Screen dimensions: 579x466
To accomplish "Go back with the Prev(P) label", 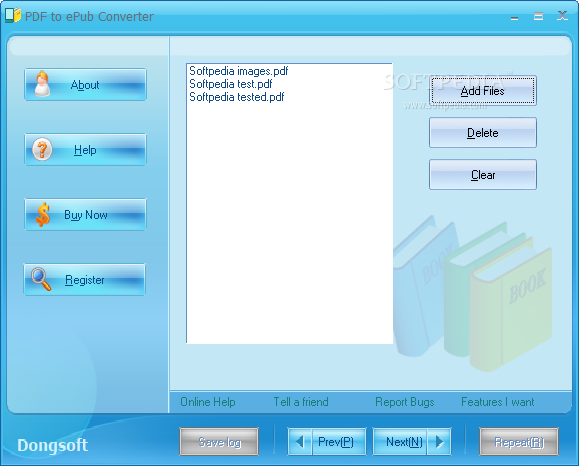I will [x=336, y=442].
